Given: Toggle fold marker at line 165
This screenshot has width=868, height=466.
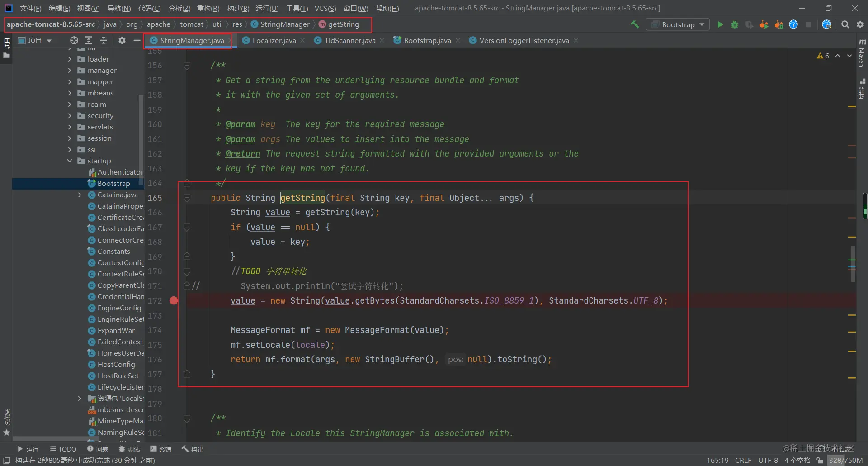Looking at the screenshot, I should point(187,198).
